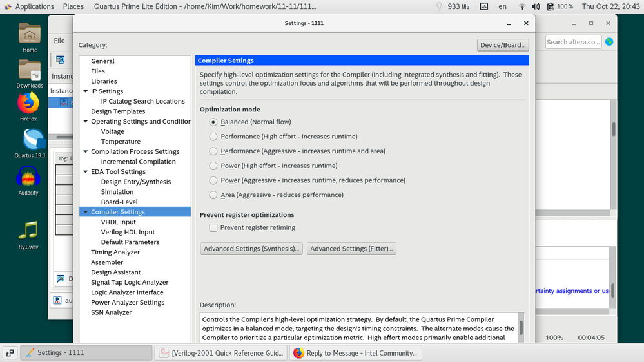This screenshot has width=644, height=362.
Task: Click the Search altera.com input field
Action: (573, 42)
